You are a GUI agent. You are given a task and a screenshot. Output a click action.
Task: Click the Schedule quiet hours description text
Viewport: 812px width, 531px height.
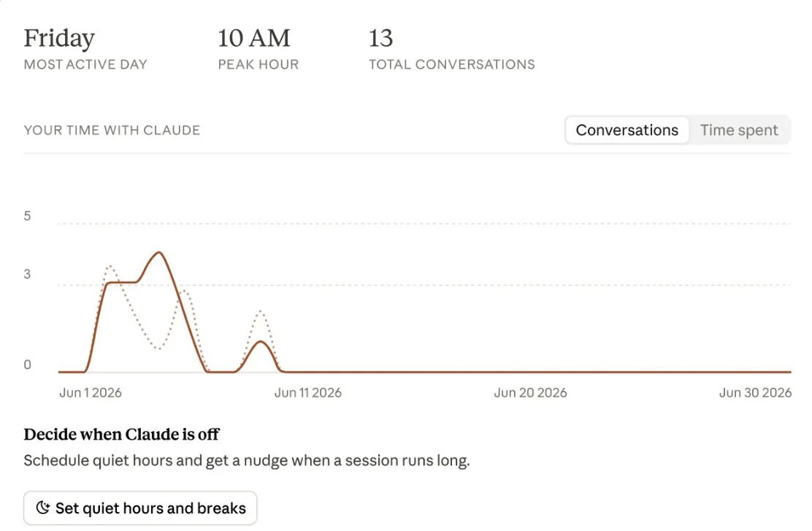coord(247,461)
